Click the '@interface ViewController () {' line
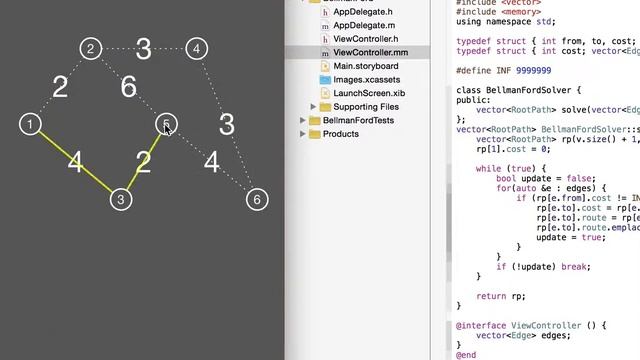640x360 pixels. 531,325
